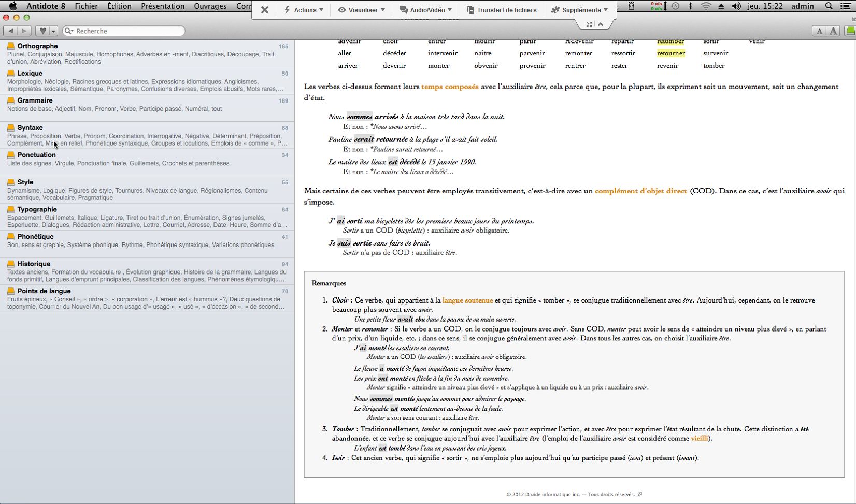Select the Syntaxe guide category
856x504 pixels.
point(147,135)
